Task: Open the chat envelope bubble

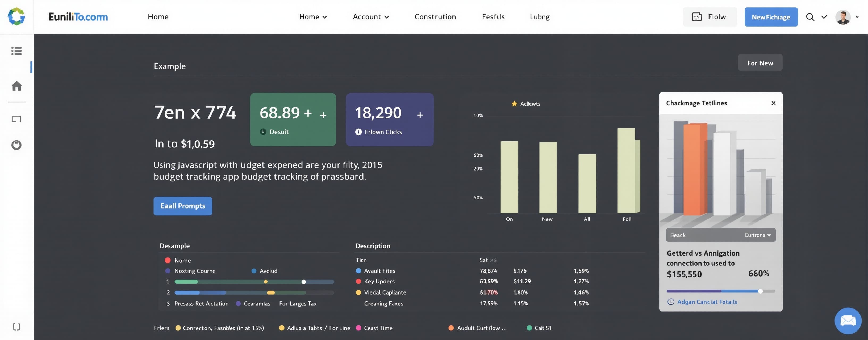Action: pyautogui.click(x=848, y=320)
